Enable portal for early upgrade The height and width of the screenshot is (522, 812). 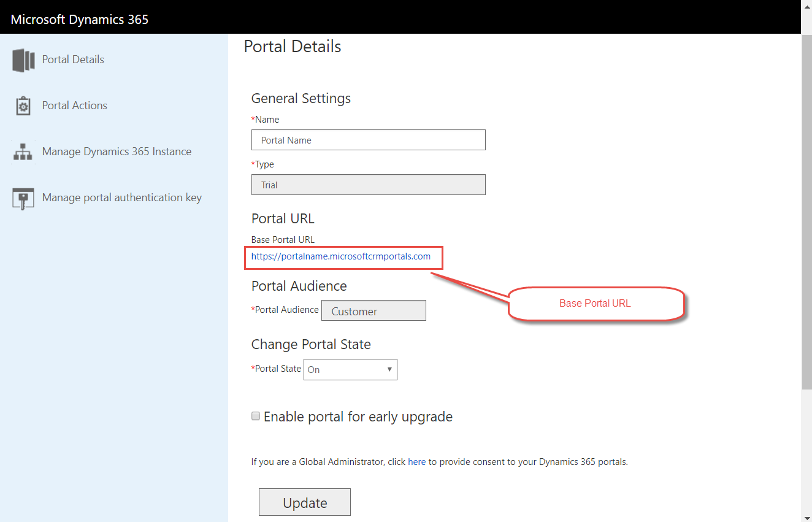coord(256,416)
